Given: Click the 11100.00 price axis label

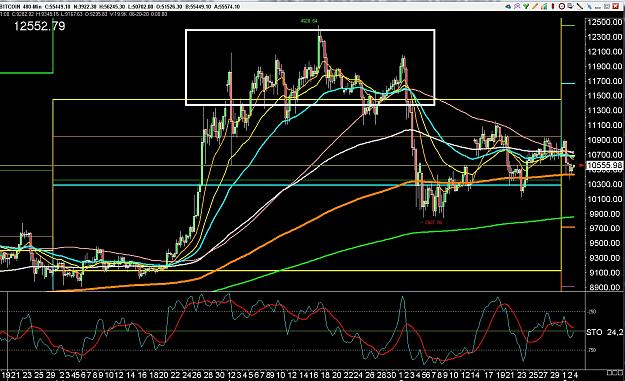Looking at the screenshot, I should click(605, 125).
